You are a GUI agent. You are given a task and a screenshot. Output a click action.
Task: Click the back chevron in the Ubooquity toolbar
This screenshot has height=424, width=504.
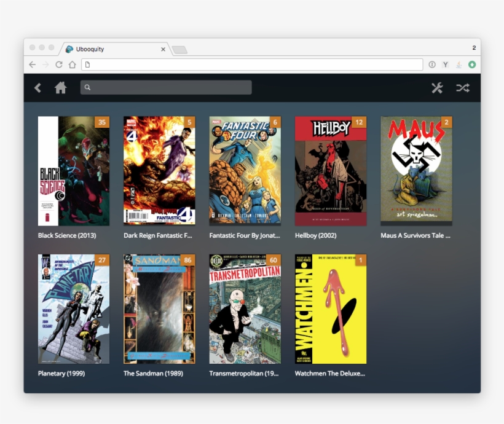coord(37,88)
